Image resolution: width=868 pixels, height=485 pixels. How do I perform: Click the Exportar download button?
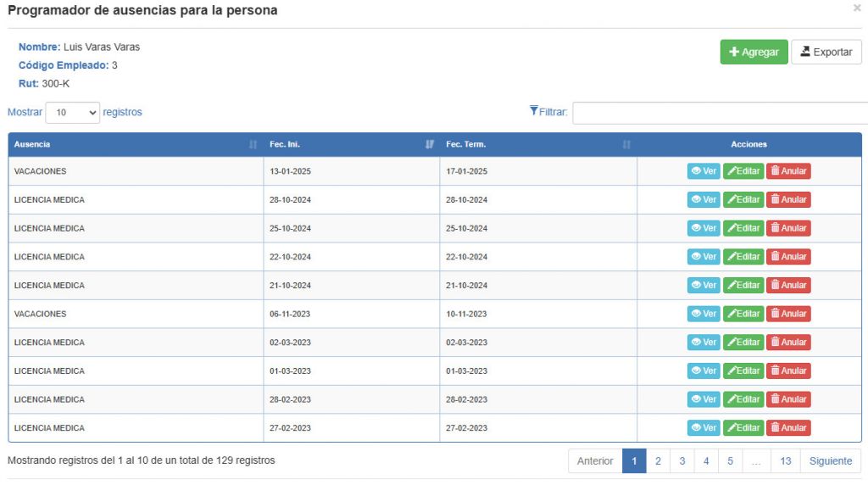[x=826, y=52]
